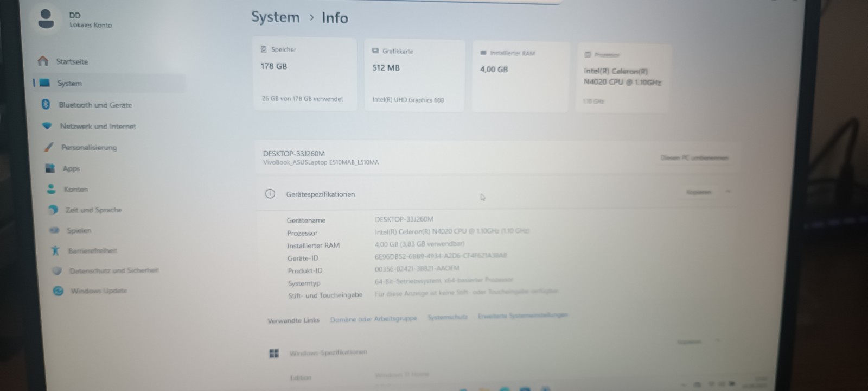Click the DD user account avatar
Viewport: 868px width, 391px height.
47,19
